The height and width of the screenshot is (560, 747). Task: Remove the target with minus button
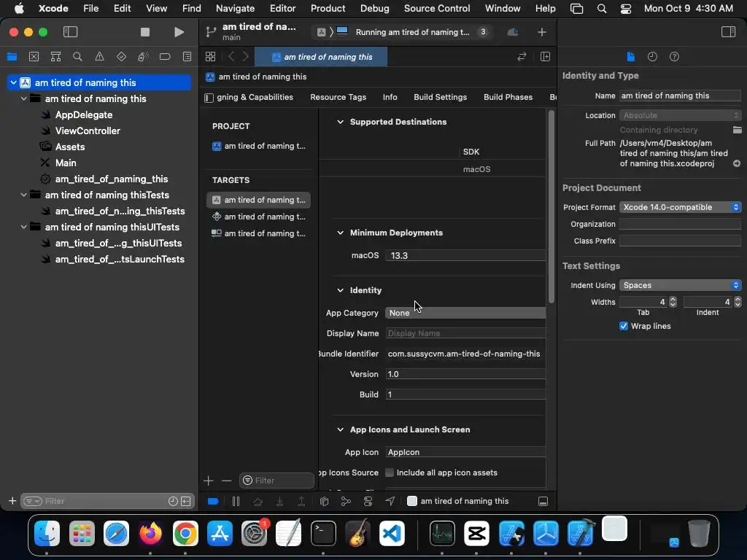pyautogui.click(x=226, y=481)
